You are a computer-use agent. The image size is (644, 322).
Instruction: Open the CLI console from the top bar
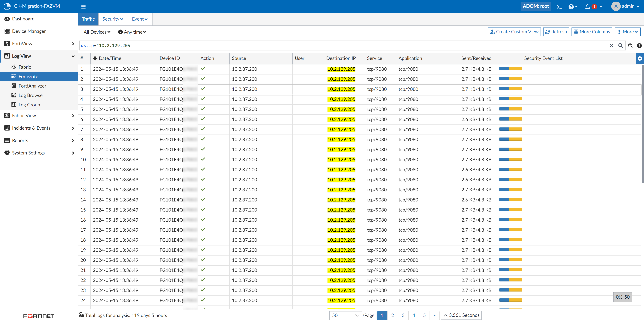click(559, 6)
